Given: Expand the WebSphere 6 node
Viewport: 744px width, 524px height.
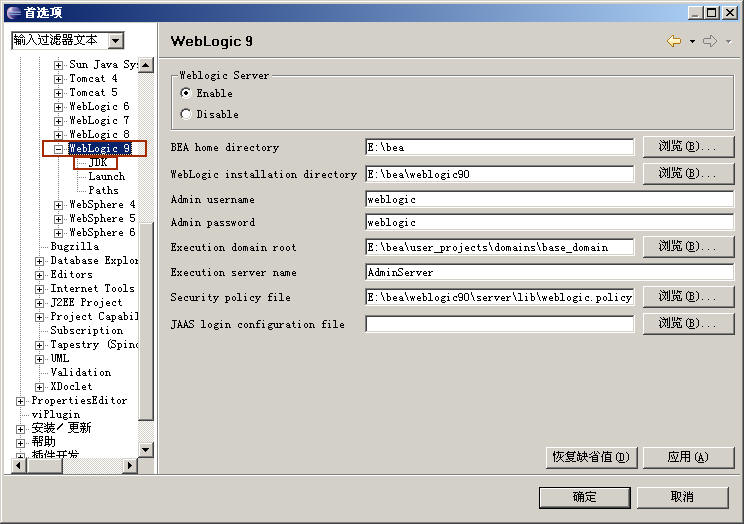Looking at the screenshot, I should (x=58, y=233).
